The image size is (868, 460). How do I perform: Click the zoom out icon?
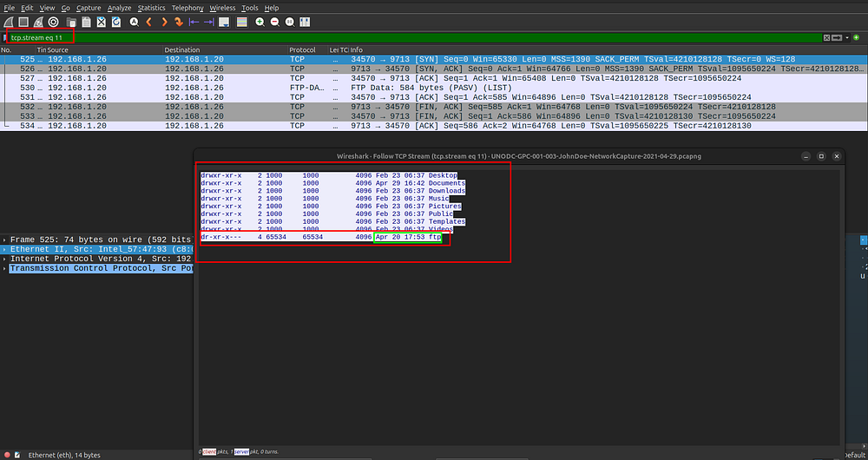pos(275,21)
